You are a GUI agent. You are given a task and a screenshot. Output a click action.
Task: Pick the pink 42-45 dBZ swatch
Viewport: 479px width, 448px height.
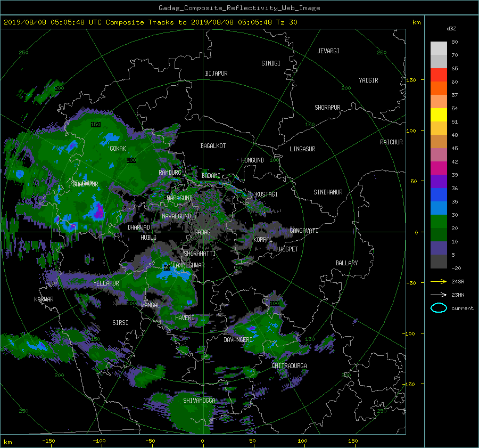pos(439,154)
